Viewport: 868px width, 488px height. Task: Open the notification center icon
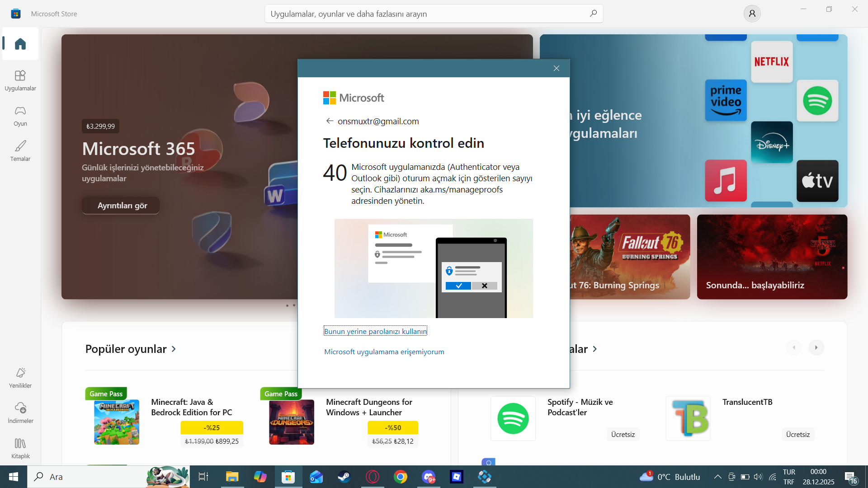(851, 477)
